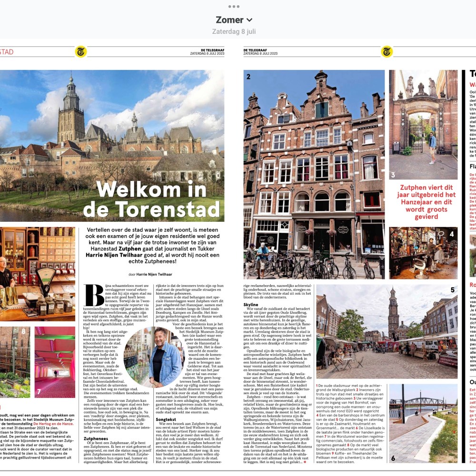Tap the date label Zaterdag 8 juli
The width and height of the screenshot is (476, 476).
(x=234, y=32)
